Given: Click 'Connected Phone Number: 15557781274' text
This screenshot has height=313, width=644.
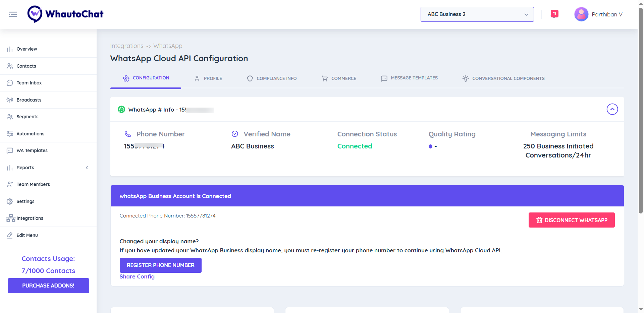Looking at the screenshot, I should coord(167,216).
